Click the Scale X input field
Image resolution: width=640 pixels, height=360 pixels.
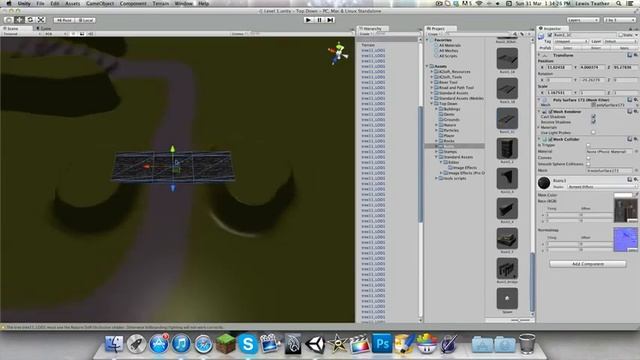pos(559,93)
